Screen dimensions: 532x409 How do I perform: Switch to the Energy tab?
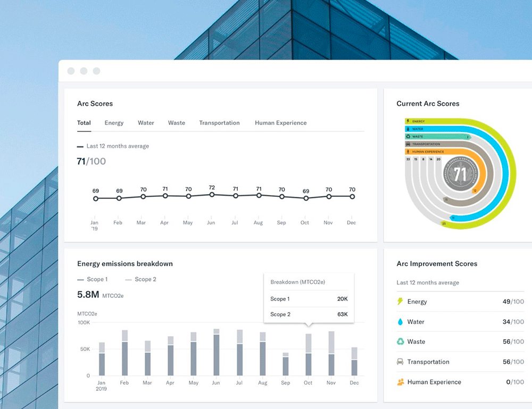click(114, 123)
